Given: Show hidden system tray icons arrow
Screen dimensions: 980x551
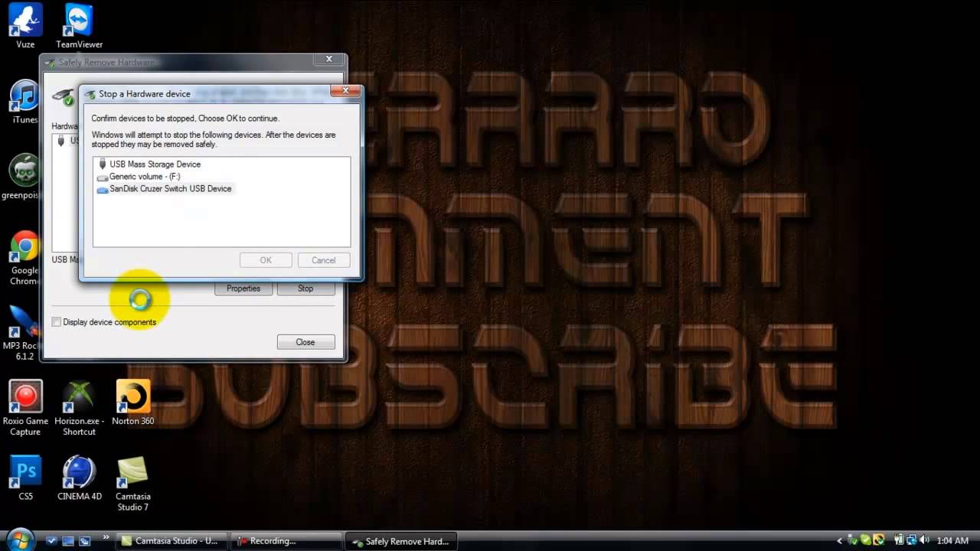Looking at the screenshot, I should click(840, 540).
